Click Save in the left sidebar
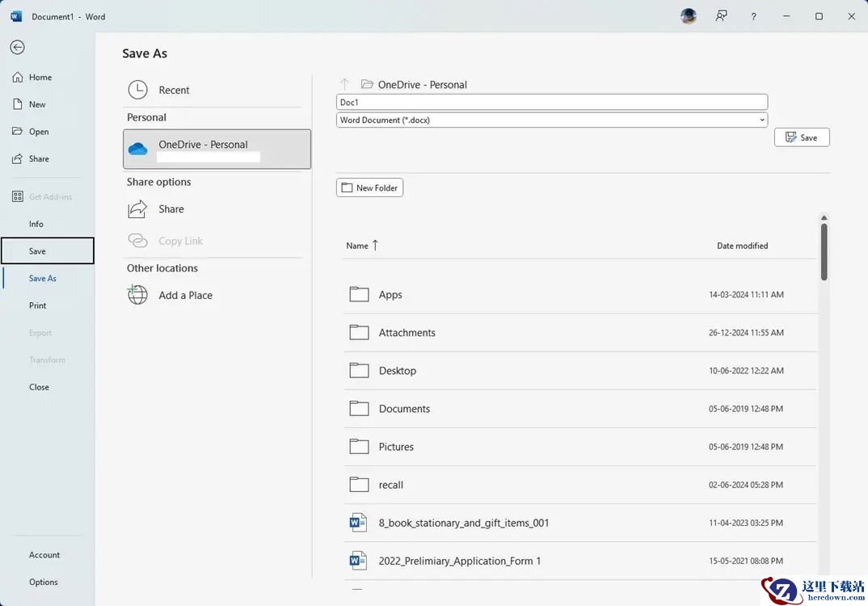Viewport: 868px width, 606px height. click(48, 250)
